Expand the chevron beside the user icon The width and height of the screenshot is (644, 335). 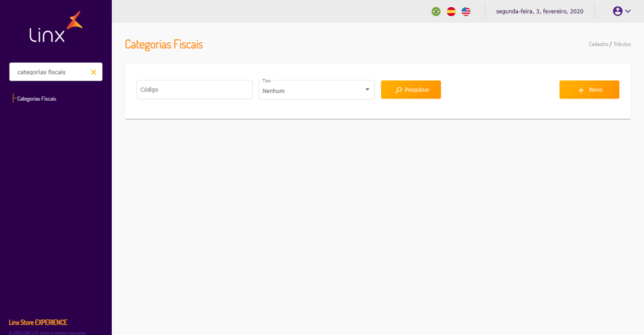(x=628, y=11)
